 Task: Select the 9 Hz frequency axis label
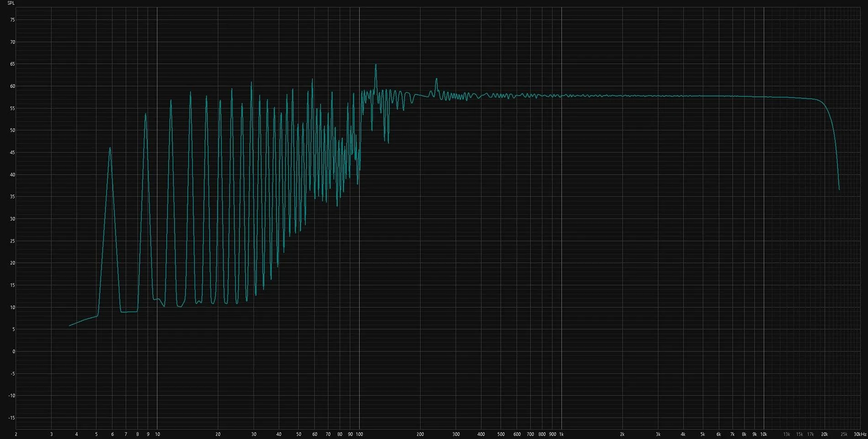pos(148,434)
